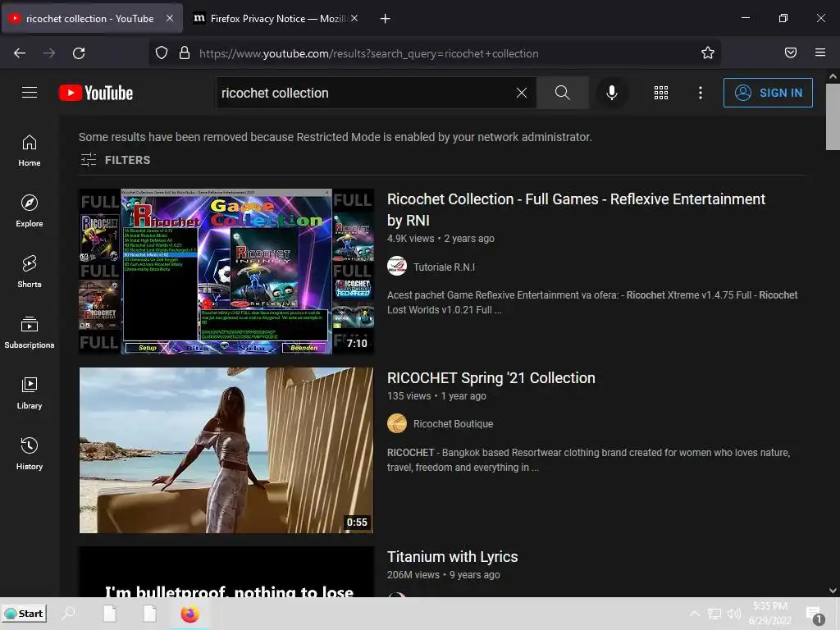
Task: Reload the page with the refresh icon
Action: pos(79,53)
